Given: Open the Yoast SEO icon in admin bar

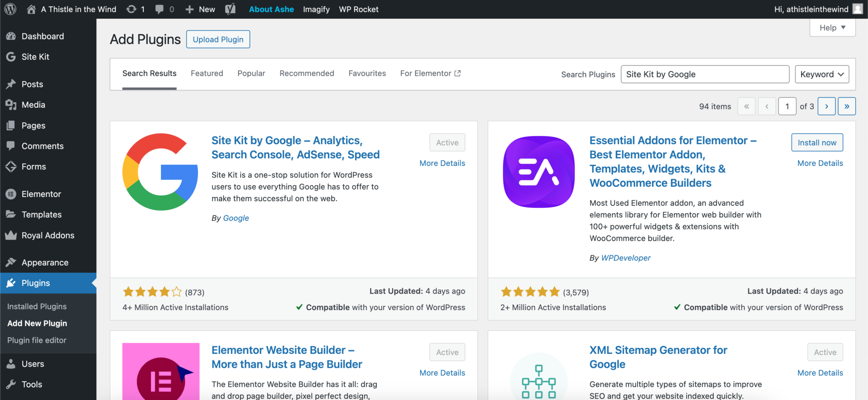Looking at the screenshot, I should click(230, 9).
